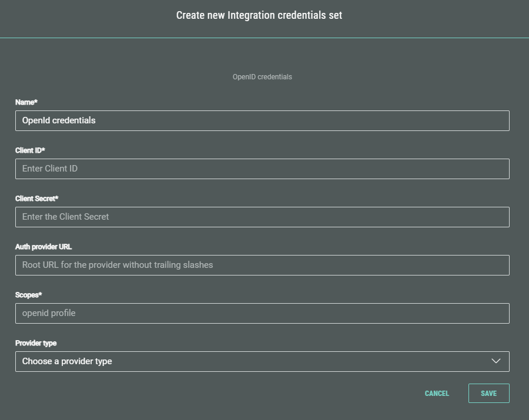Click the 'Name*' field label
Screen dimensions: 529x420
26,102
